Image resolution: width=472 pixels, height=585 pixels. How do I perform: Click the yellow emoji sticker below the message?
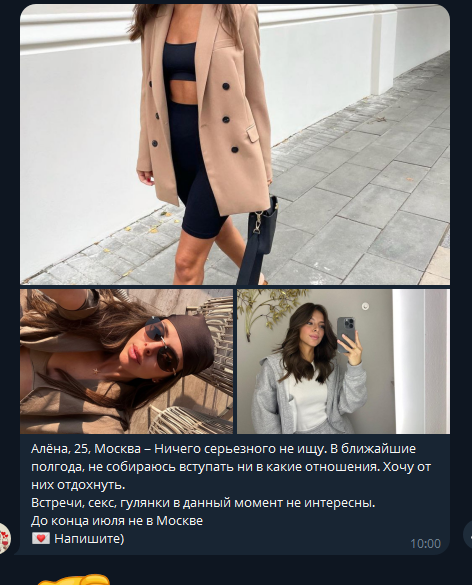(74, 579)
